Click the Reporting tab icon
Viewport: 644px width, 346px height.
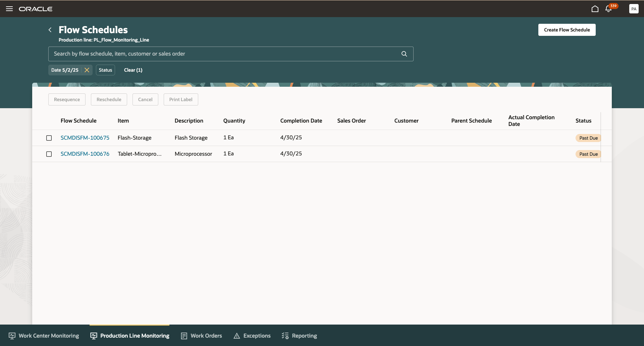[x=285, y=336]
